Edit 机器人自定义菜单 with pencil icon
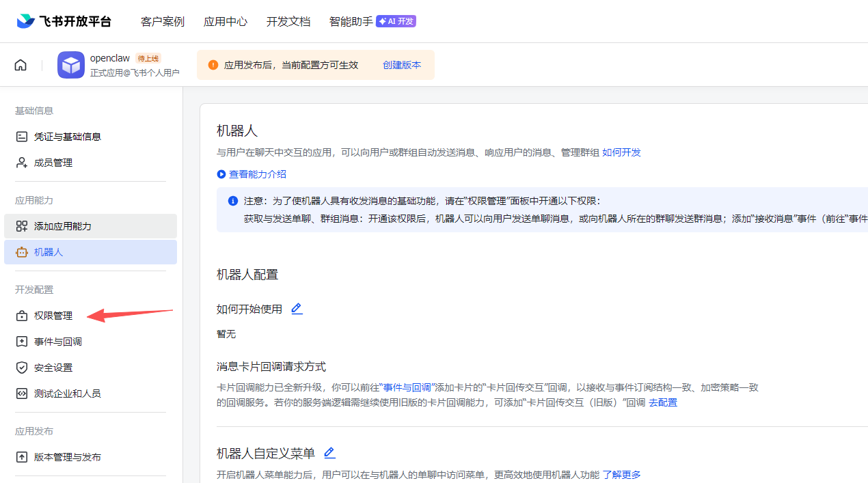 point(329,453)
